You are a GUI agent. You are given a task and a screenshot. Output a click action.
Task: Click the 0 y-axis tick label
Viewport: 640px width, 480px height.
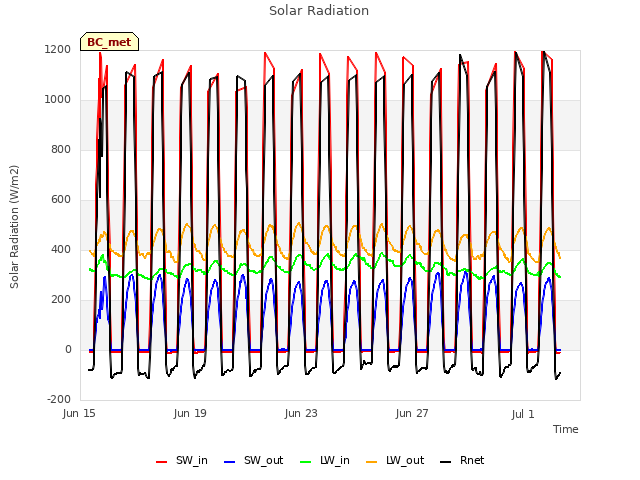coord(68,349)
